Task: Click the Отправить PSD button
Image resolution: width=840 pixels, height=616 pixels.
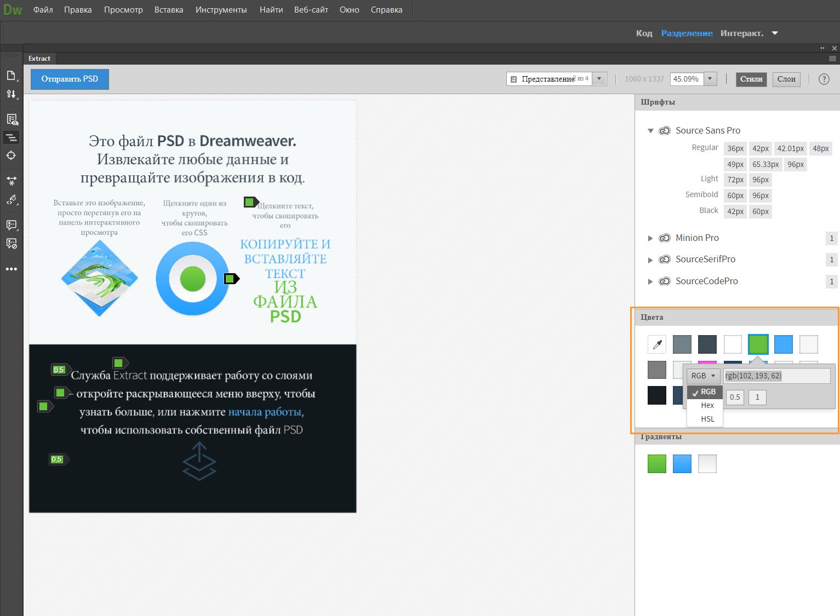Action: pos(70,79)
